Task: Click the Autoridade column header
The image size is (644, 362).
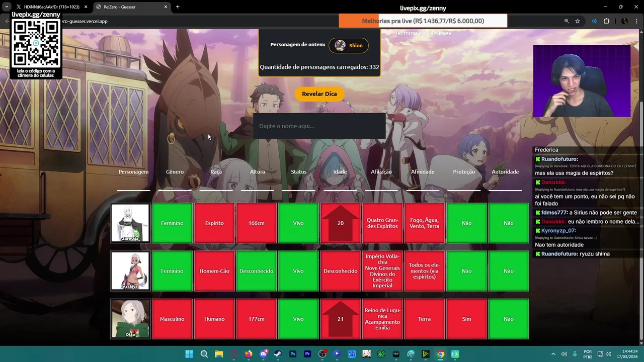Action: 505,172
